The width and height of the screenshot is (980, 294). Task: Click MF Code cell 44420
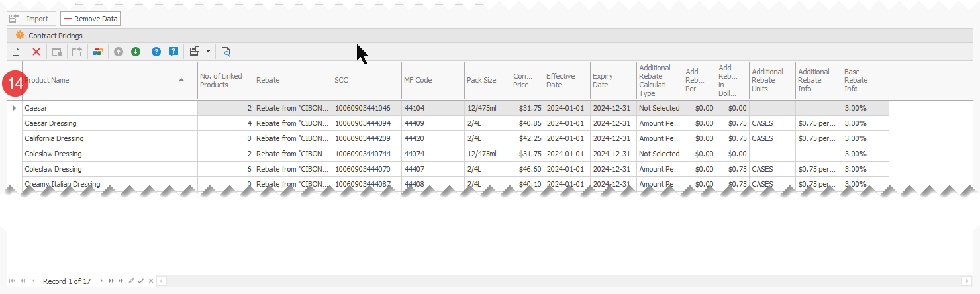click(x=433, y=138)
